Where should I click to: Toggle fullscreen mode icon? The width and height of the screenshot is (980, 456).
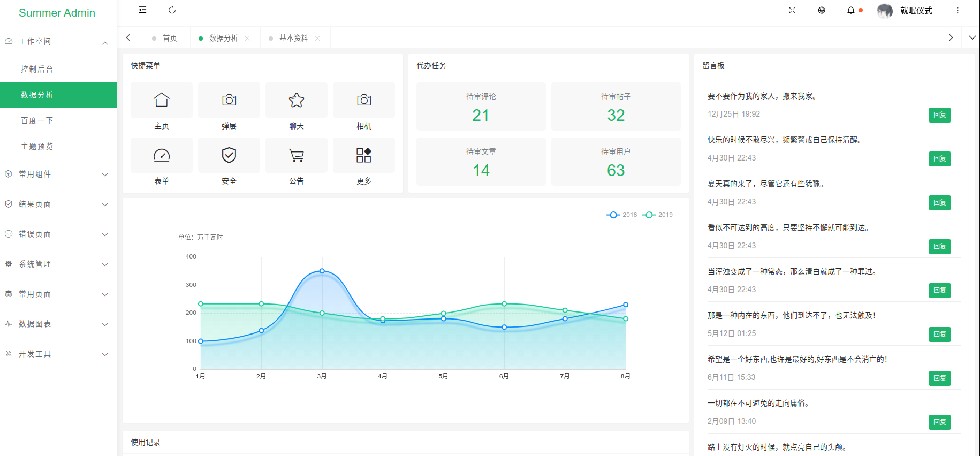792,10
